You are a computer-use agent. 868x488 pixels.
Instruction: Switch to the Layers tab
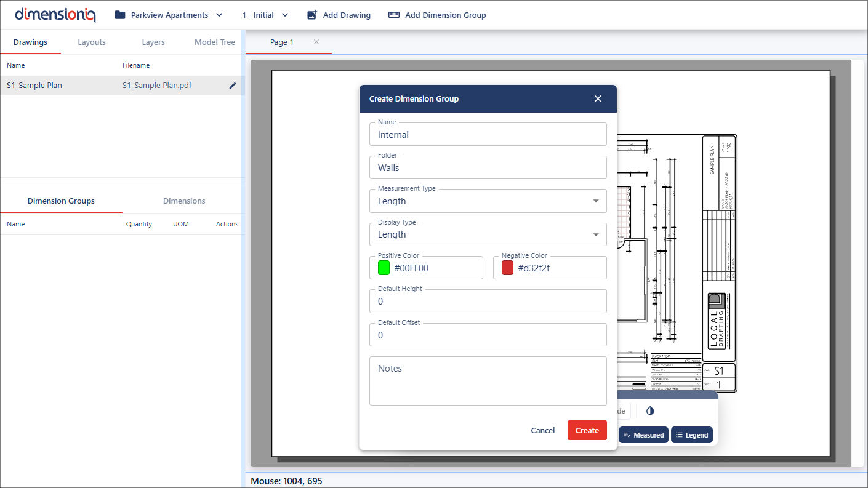pos(153,42)
